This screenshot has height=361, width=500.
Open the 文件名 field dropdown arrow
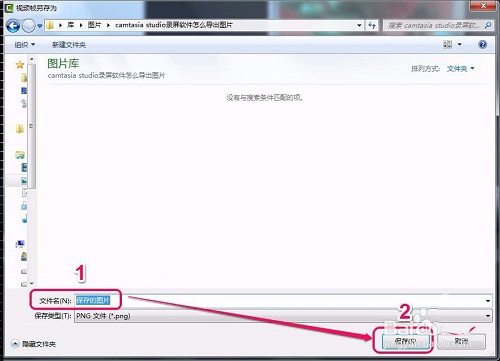[x=488, y=301]
